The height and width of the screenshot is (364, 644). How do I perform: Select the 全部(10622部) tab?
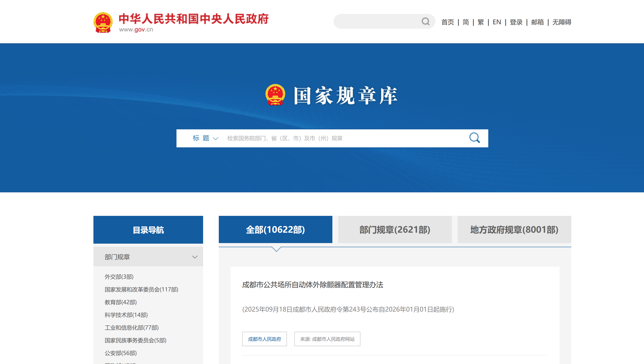275,230
